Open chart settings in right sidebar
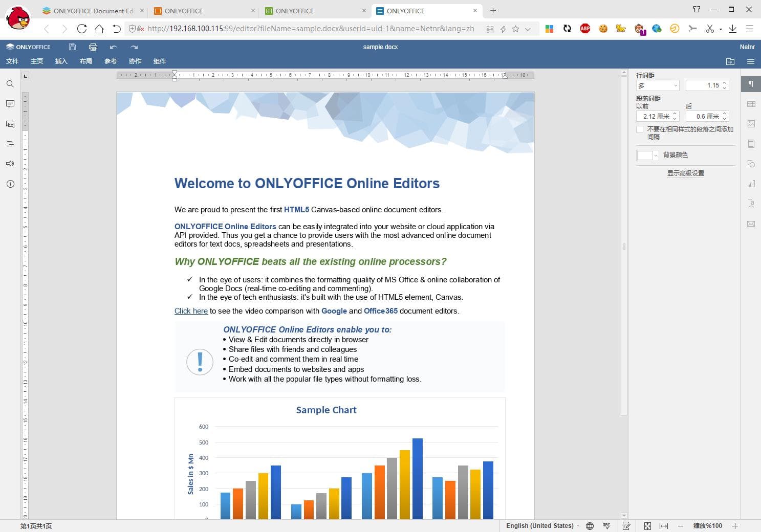The height and width of the screenshot is (532, 761). [751, 184]
